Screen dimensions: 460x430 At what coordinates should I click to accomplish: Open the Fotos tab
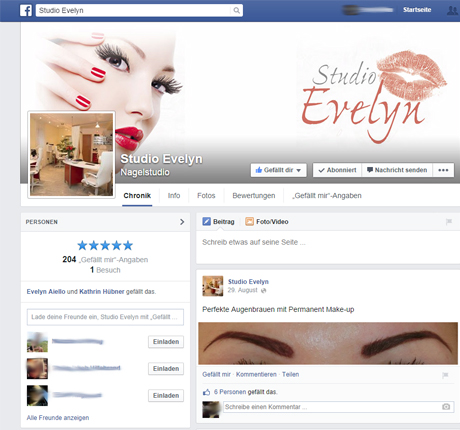(206, 196)
